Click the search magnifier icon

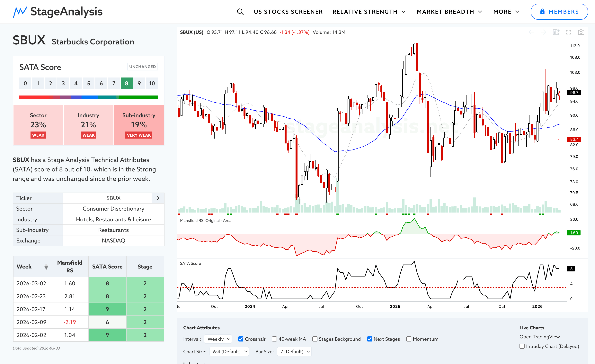tap(240, 12)
